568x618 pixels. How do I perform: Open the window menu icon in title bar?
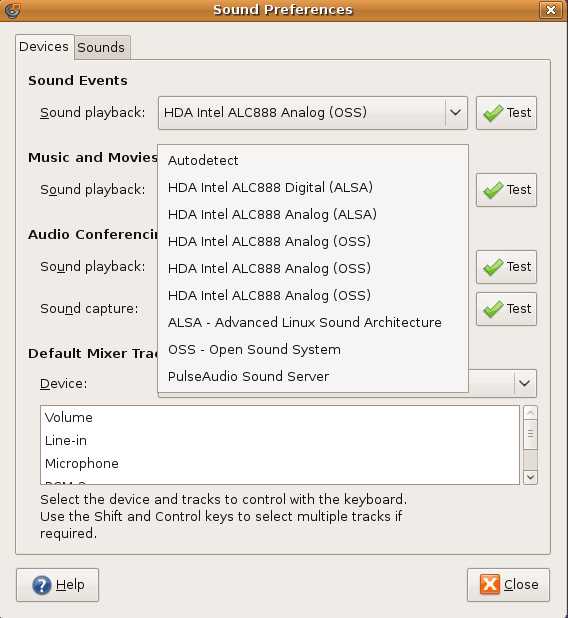12,9
